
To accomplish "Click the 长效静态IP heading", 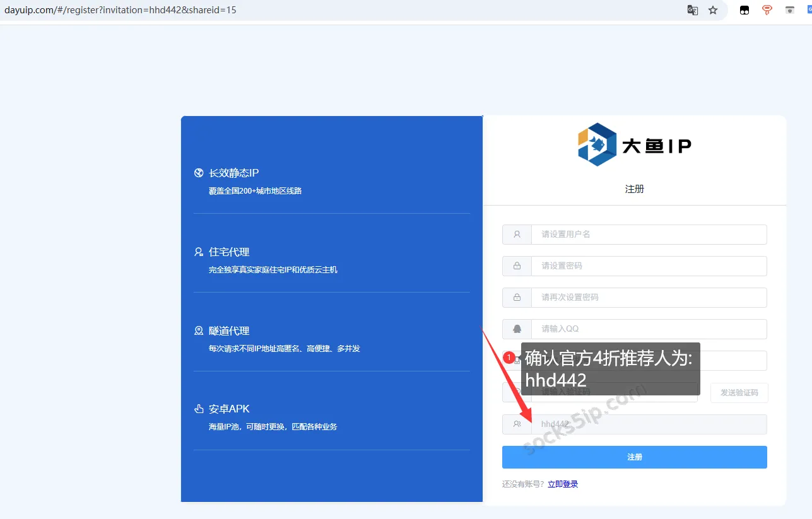I will (234, 173).
